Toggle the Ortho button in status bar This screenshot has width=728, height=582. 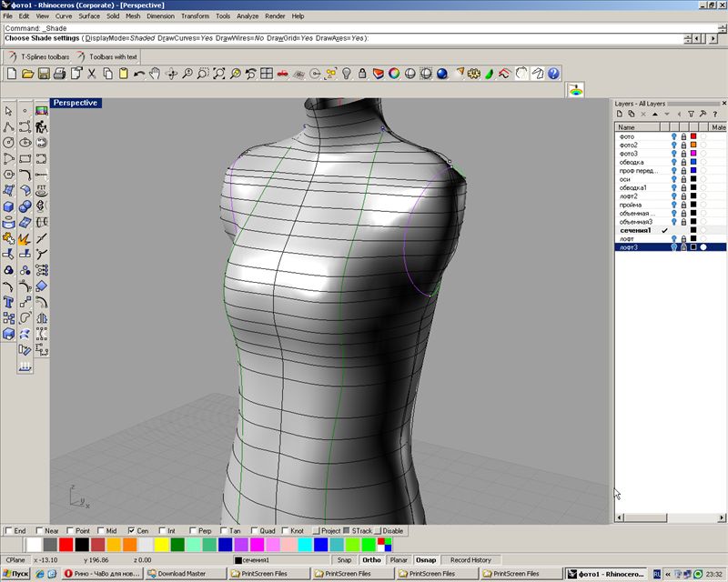pos(371,559)
